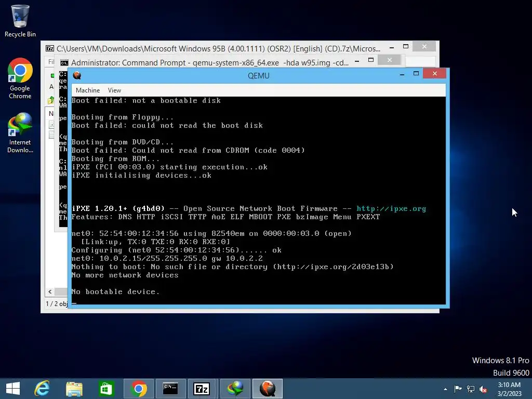Click the 'No bootable device.' line
532x399 pixels.
click(x=115, y=292)
